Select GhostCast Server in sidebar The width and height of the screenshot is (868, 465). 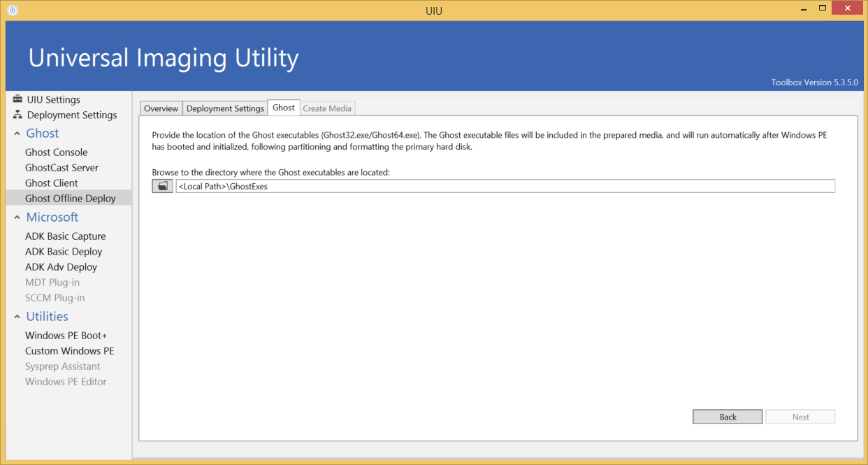coord(62,168)
